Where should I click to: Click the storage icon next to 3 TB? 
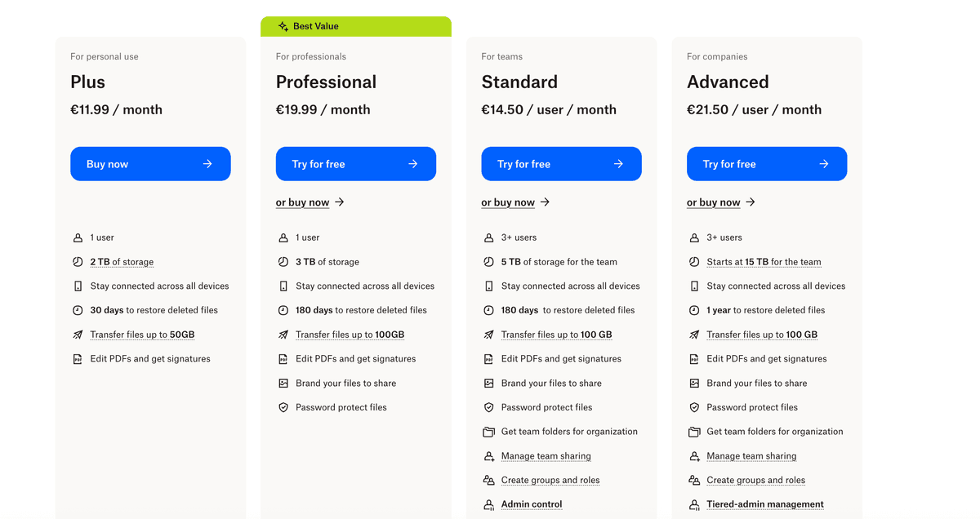coord(283,261)
